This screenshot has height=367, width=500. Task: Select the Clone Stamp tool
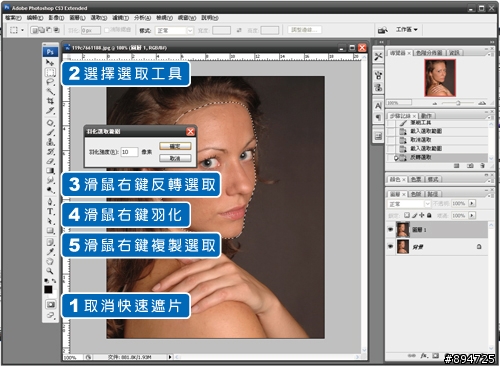(x=50, y=142)
